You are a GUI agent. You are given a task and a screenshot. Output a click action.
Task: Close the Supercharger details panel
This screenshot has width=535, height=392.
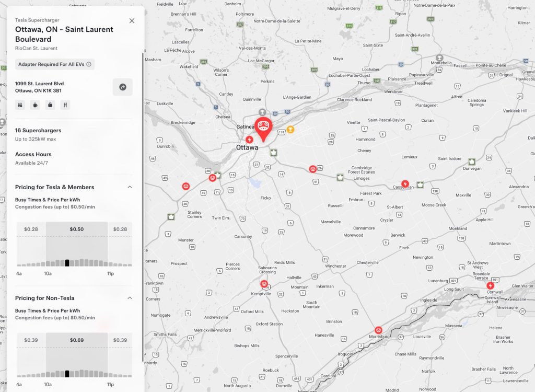132,21
